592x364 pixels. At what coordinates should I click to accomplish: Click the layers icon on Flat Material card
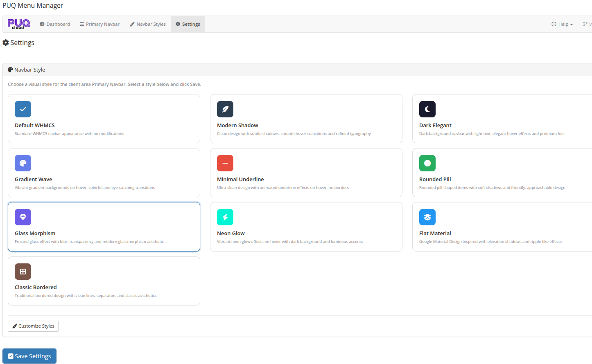coord(427,217)
